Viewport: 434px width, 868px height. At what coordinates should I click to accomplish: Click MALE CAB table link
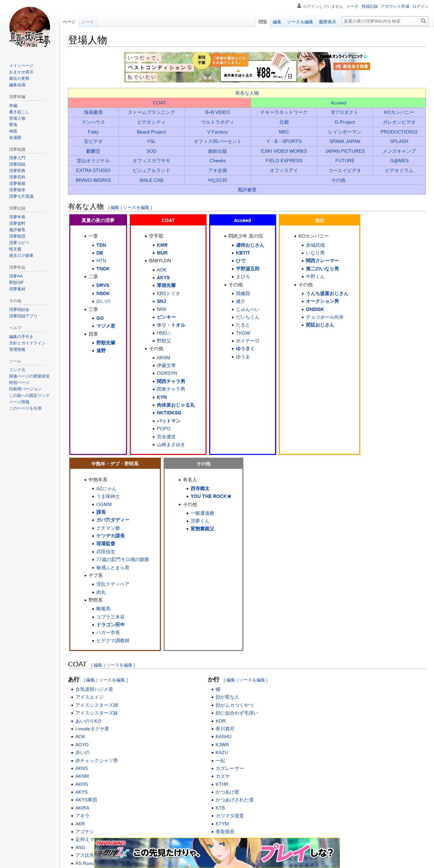point(151,180)
